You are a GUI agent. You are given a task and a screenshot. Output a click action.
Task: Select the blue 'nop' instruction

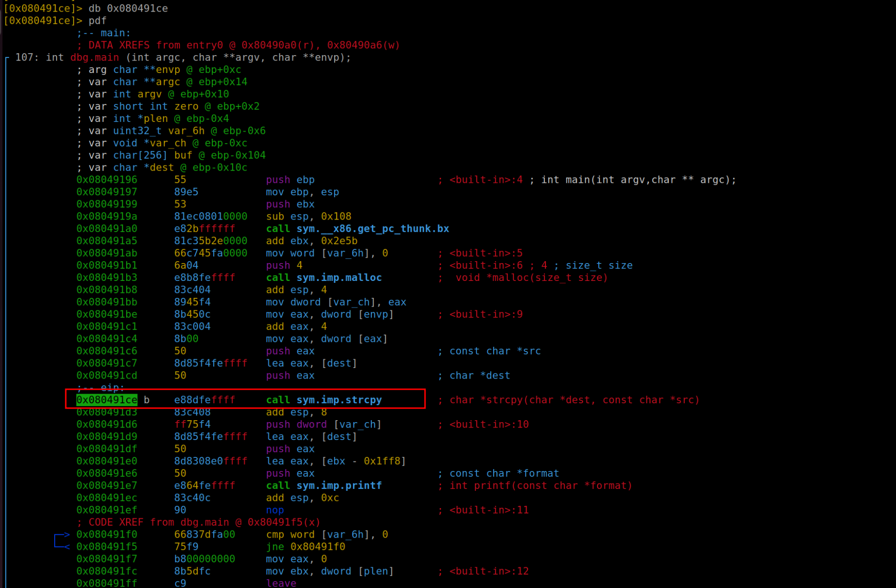(x=275, y=510)
